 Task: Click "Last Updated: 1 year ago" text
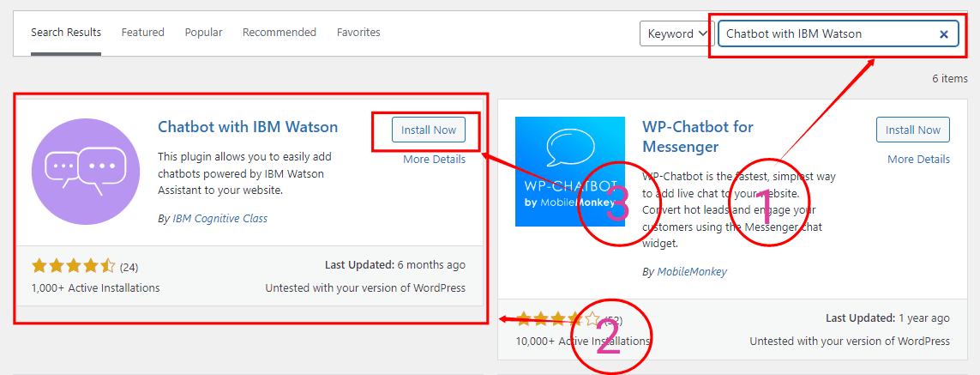[887, 318]
